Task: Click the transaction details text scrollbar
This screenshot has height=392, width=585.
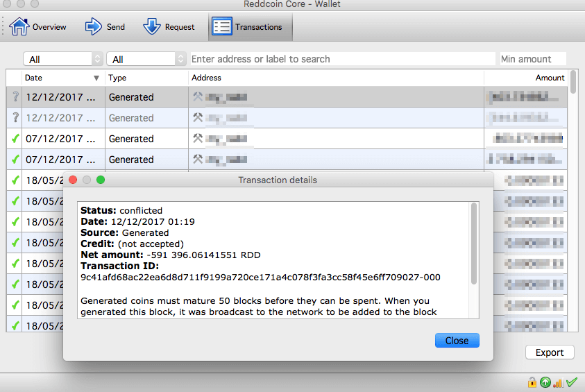Action: [474, 244]
